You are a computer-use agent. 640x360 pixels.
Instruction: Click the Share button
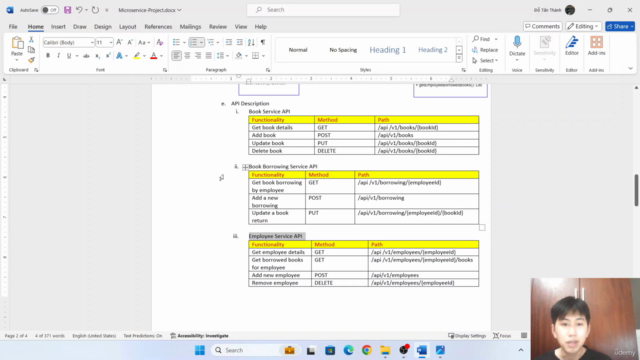[x=620, y=26]
